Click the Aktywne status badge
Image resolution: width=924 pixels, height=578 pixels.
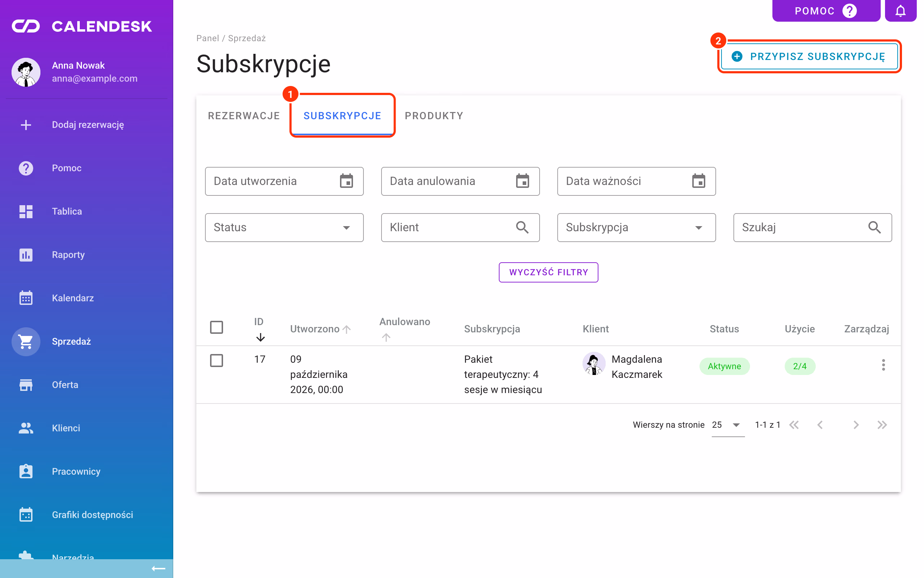click(724, 366)
